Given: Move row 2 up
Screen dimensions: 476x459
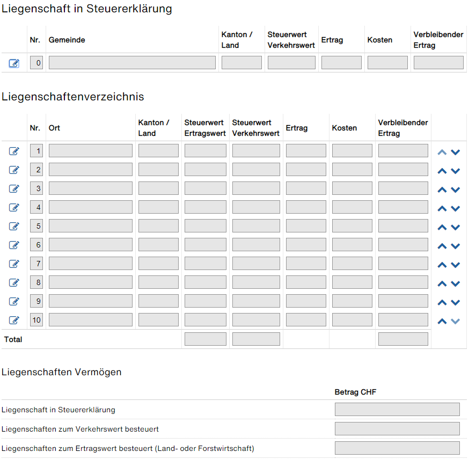Looking at the screenshot, I should tap(442, 171).
